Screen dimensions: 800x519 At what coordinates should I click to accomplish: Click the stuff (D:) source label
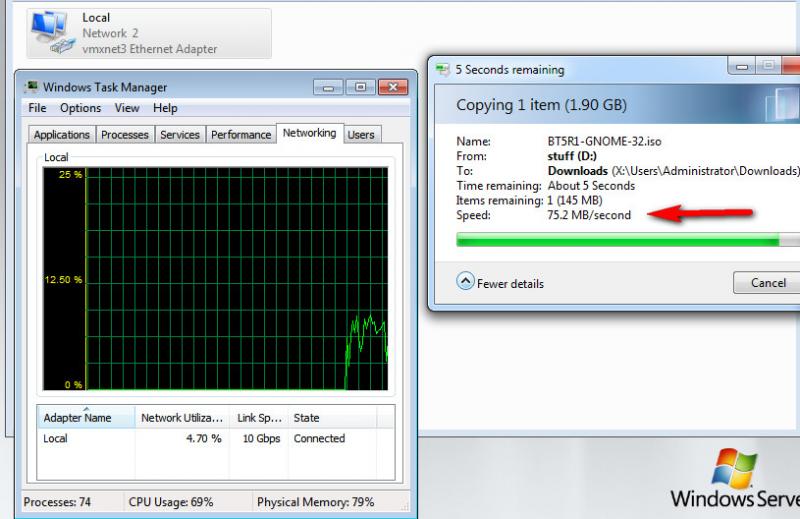coord(572,156)
